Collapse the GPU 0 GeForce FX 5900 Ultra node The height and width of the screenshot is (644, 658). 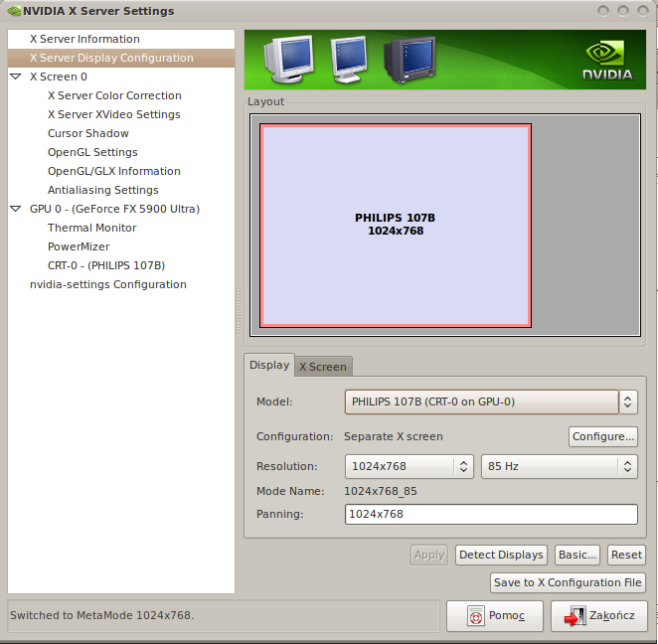(16, 209)
